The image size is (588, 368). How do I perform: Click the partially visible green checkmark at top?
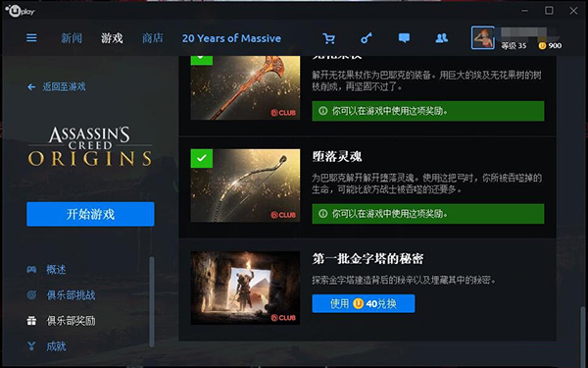(201, 60)
